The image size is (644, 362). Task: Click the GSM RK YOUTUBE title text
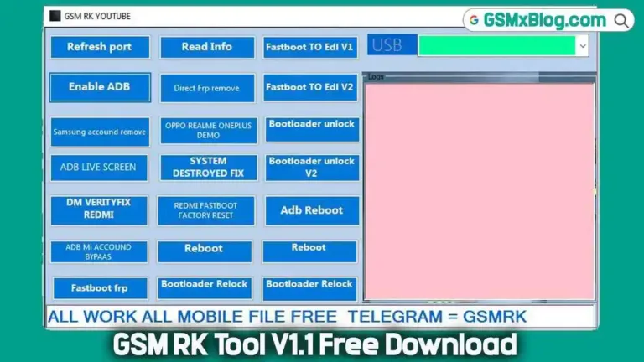97,16
